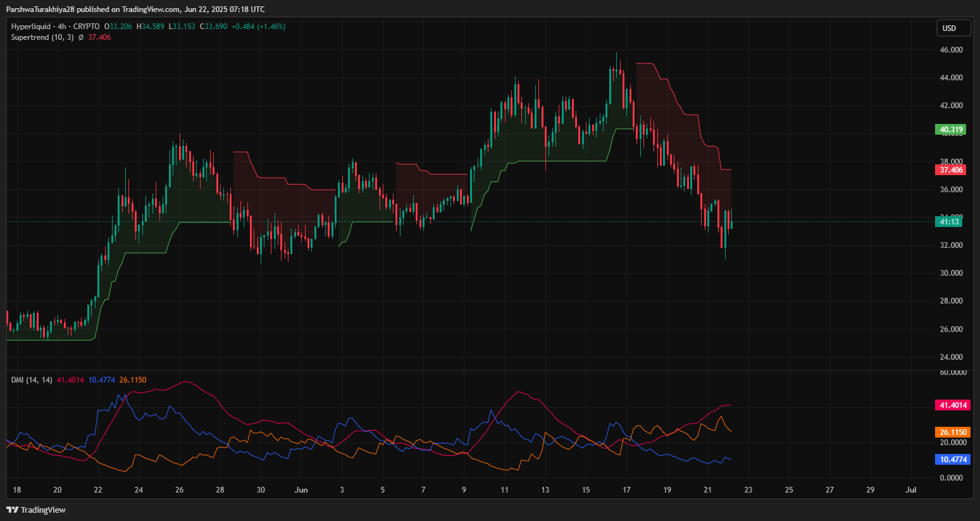This screenshot has height=521, width=980.
Task: Click the 42.000 price axis label
Action: pos(951,106)
